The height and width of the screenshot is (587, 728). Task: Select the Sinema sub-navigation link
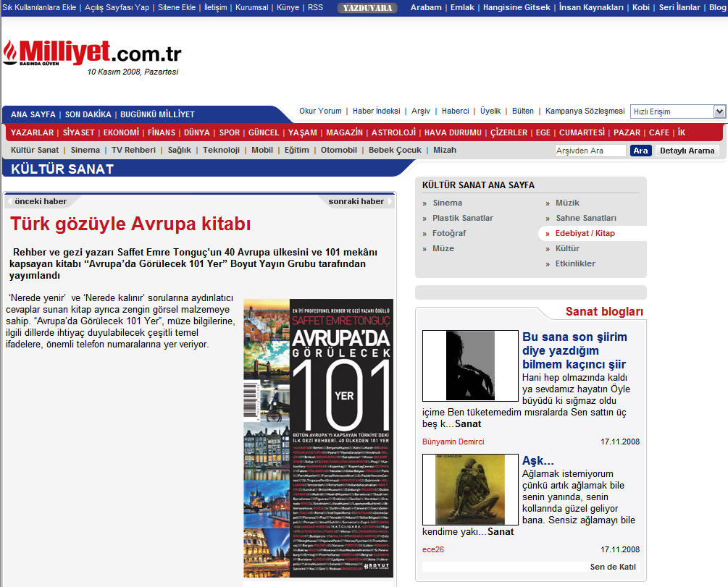[x=85, y=150]
